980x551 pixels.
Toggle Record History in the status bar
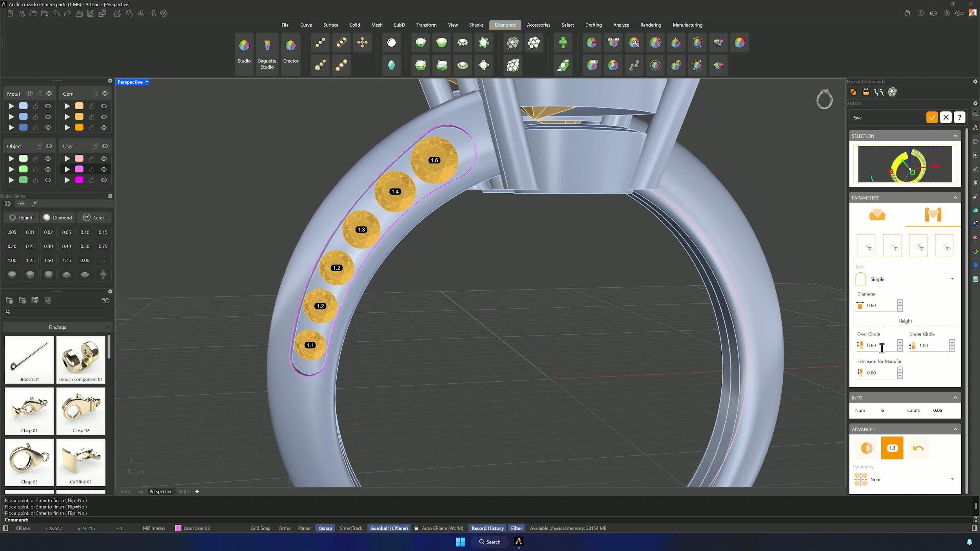(x=487, y=528)
